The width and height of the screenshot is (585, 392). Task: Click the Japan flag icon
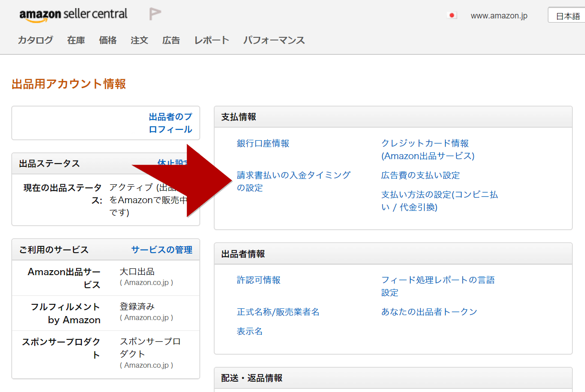(452, 16)
